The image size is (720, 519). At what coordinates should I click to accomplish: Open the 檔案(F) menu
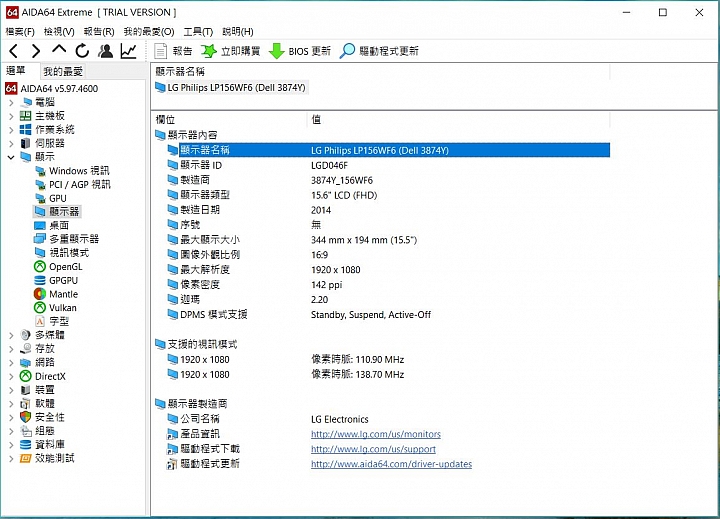[x=20, y=31]
